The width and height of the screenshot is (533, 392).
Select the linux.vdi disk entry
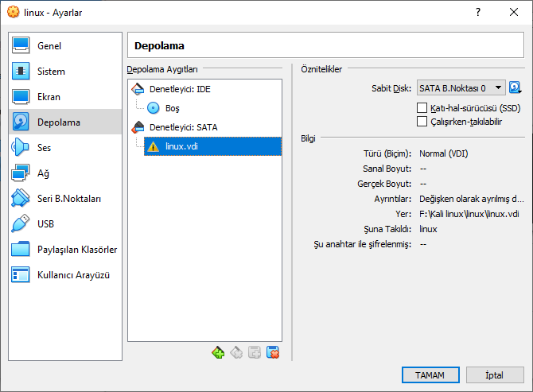[x=212, y=146]
